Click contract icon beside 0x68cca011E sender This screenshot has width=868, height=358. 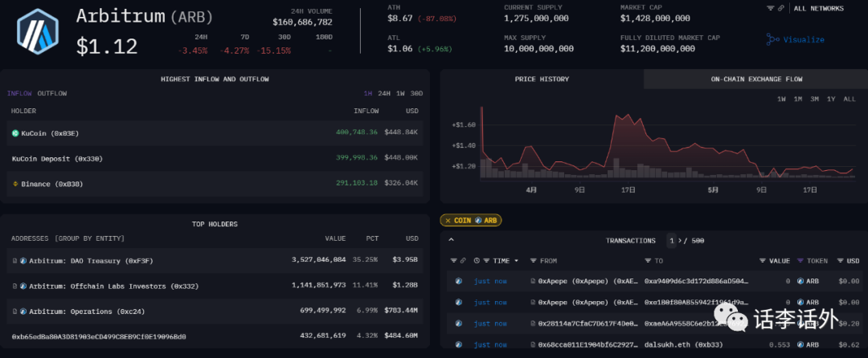(533, 344)
